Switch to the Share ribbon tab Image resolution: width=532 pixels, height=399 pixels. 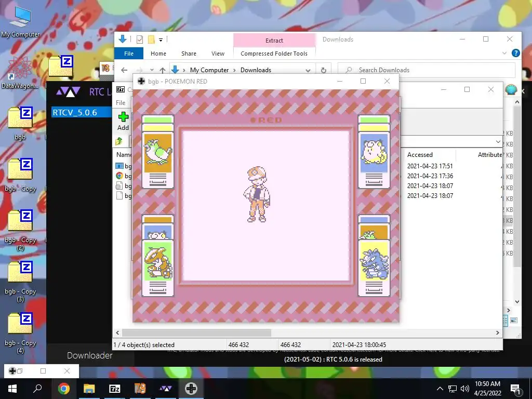point(189,54)
